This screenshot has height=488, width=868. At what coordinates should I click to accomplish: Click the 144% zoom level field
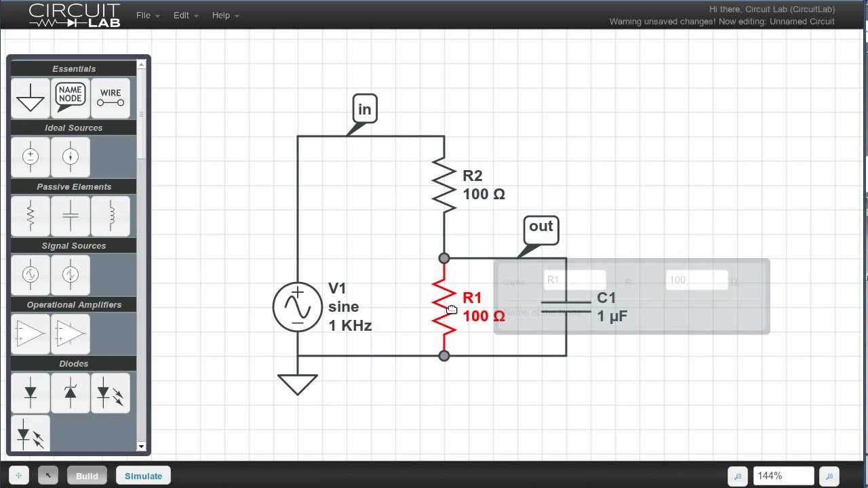(x=783, y=476)
